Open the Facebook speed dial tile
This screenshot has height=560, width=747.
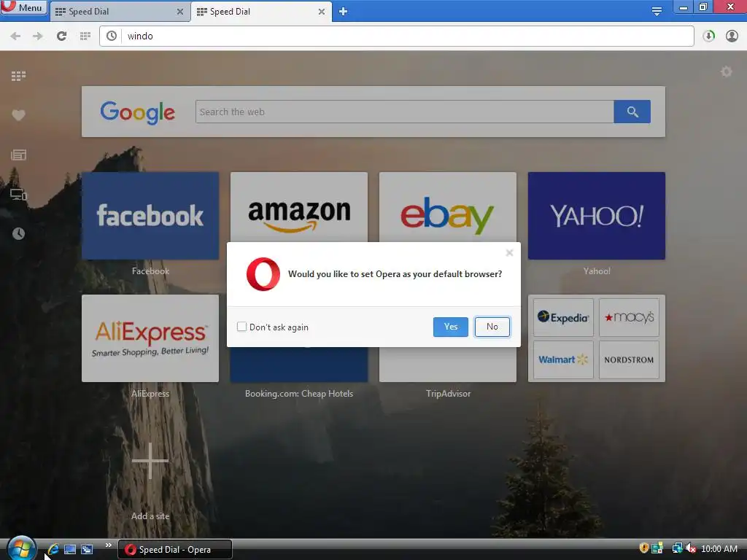150,216
